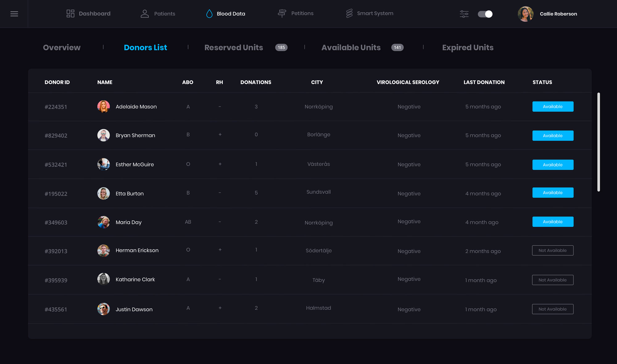Click Herman Erickson's avatar photo
This screenshot has width=617, height=364.
click(103, 251)
